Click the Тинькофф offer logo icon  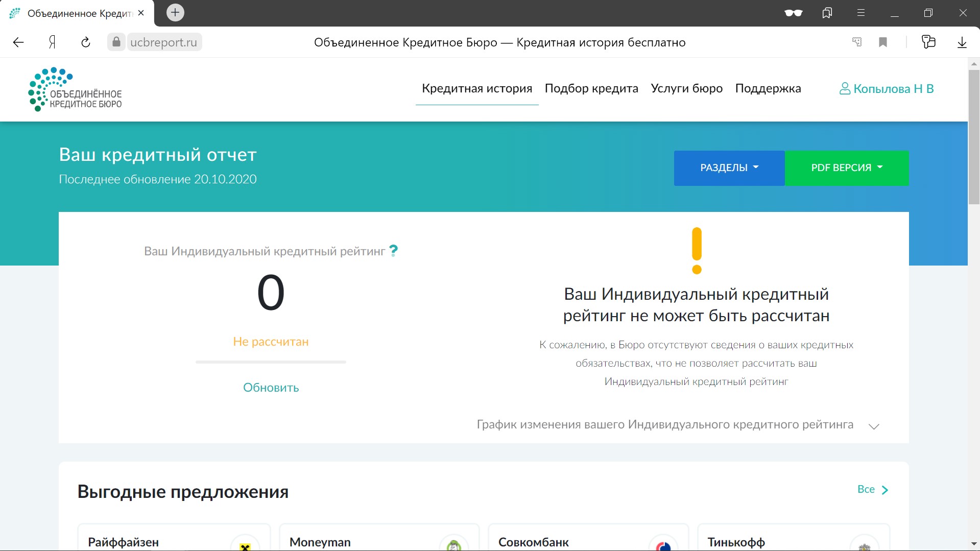[x=864, y=544]
